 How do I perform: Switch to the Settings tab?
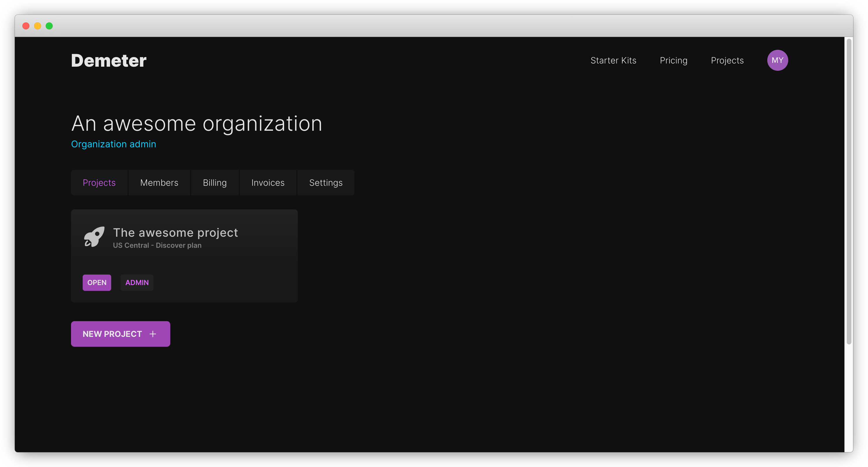[326, 183]
